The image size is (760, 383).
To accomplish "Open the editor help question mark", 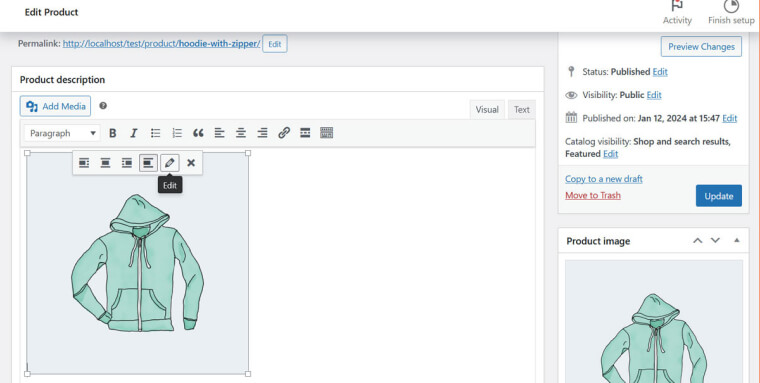I will click(x=103, y=106).
